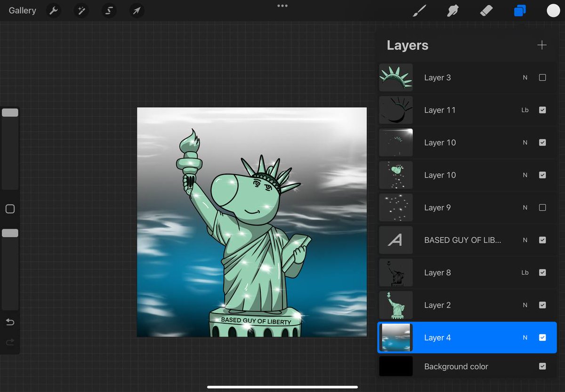The width and height of the screenshot is (565, 392).
Task: Show Layer 3 using its checkbox
Action: coord(542,78)
